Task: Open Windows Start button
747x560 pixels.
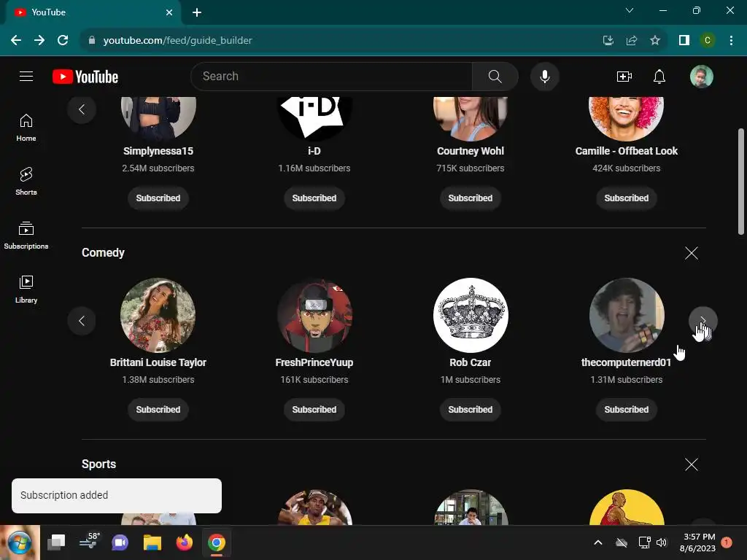Action: 20,542
